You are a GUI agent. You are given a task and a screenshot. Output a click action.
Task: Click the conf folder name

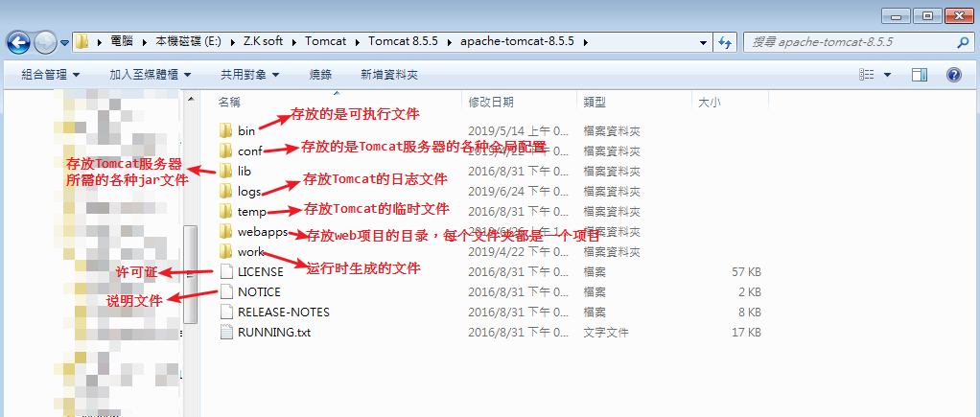click(x=250, y=151)
